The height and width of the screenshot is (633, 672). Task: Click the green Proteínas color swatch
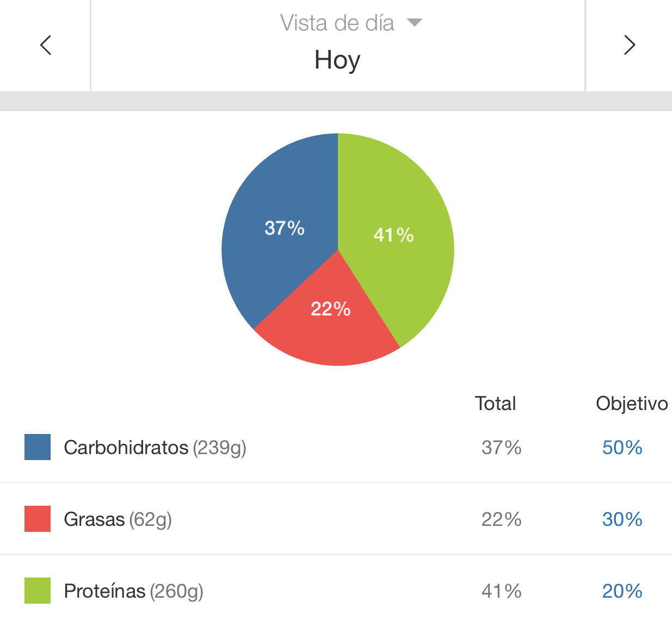tap(38, 591)
